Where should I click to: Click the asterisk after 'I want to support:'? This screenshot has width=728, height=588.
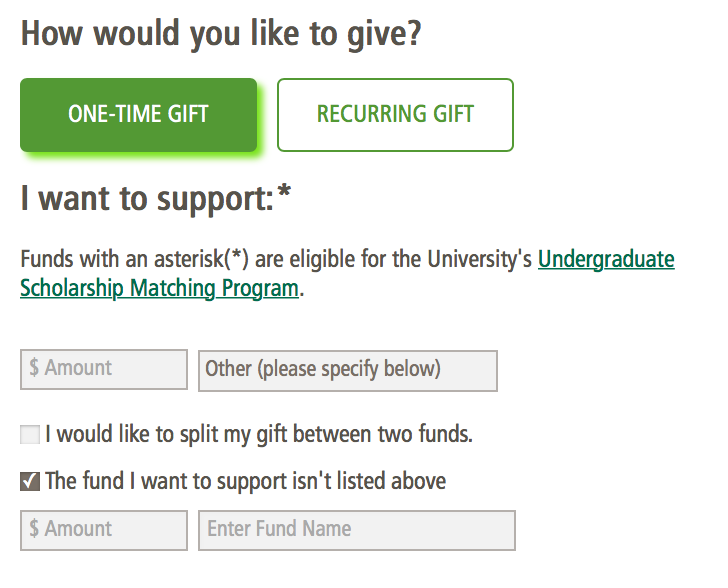point(284,193)
